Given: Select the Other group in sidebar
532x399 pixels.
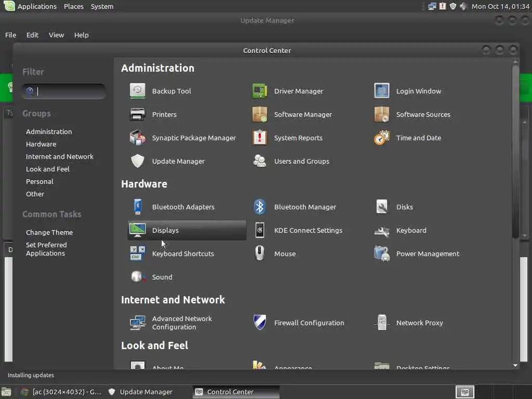Looking at the screenshot, I should (35, 194).
